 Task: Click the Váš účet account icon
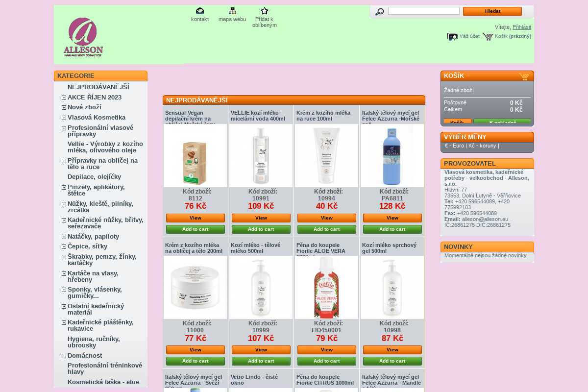[452, 37]
